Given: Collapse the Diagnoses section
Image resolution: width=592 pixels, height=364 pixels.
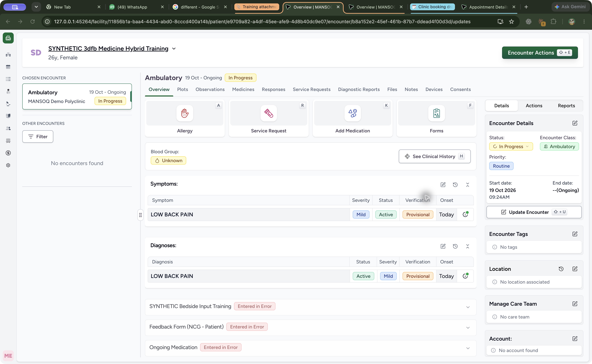Looking at the screenshot, I should (x=467, y=246).
